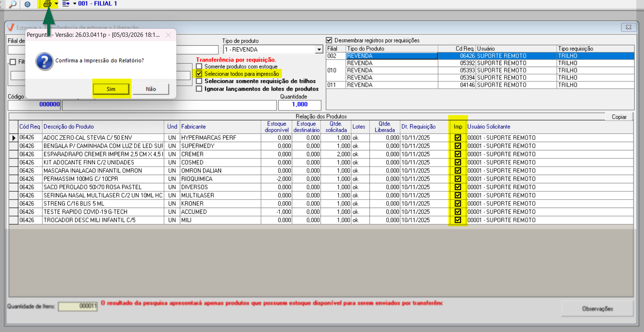Open the printer options dropdown arrow
The image size is (644, 332).
[x=56, y=4]
